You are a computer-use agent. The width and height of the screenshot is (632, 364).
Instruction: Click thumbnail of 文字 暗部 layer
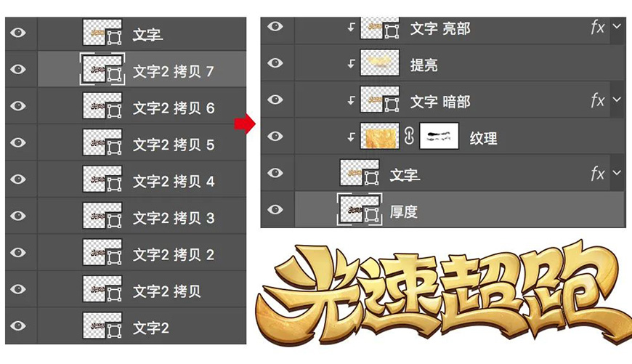(380, 100)
